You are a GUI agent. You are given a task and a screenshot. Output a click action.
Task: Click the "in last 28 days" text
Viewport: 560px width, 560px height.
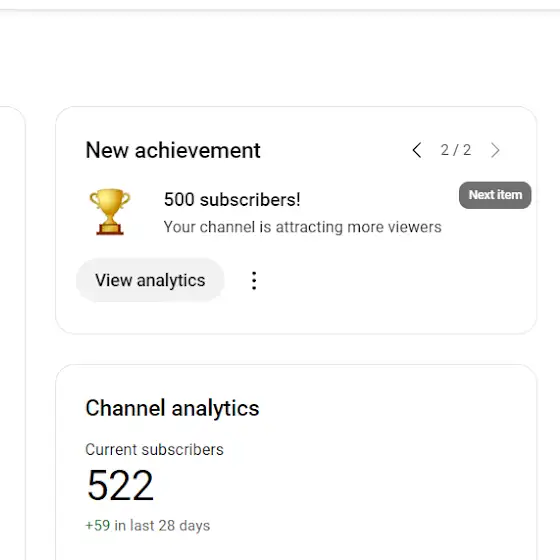[x=162, y=526]
